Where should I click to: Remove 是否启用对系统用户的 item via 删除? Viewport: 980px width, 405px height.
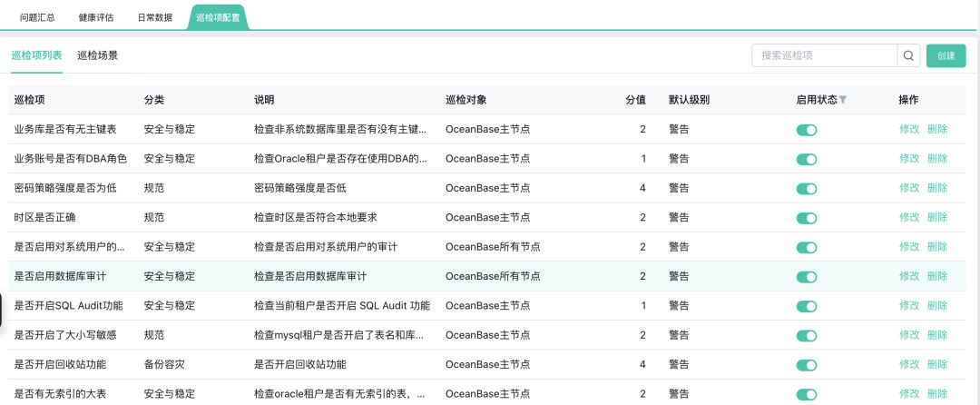(937, 247)
